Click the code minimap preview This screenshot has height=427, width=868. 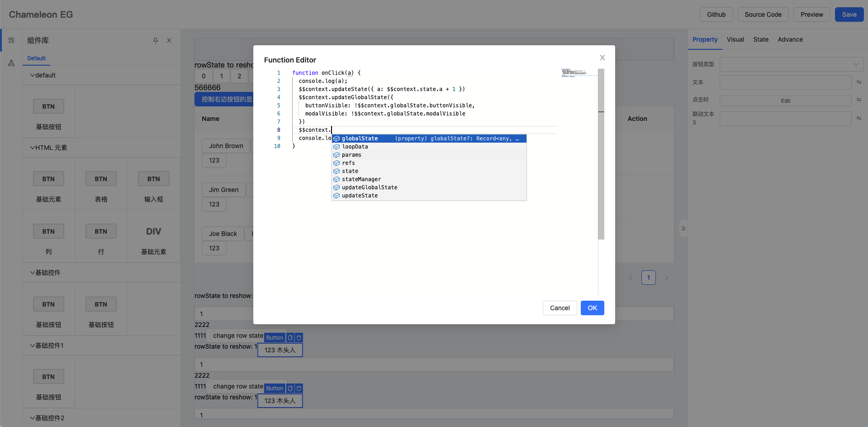pos(579,73)
